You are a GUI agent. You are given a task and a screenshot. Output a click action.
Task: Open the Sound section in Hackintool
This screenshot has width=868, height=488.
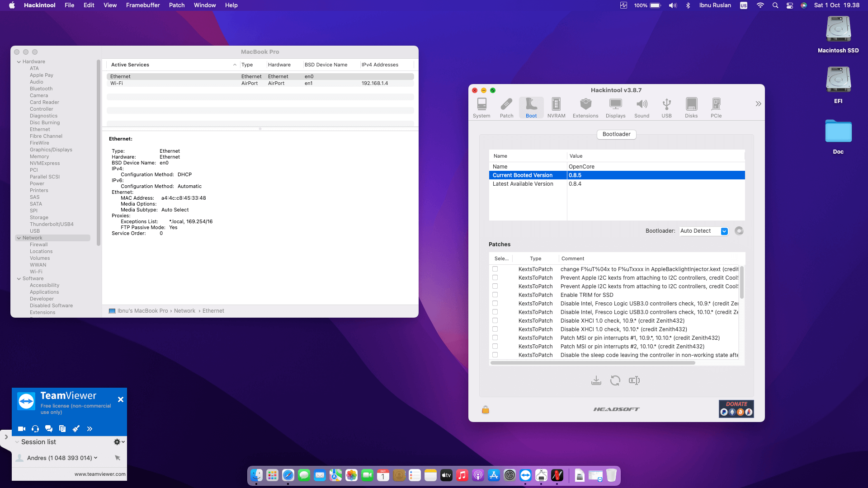(x=642, y=108)
